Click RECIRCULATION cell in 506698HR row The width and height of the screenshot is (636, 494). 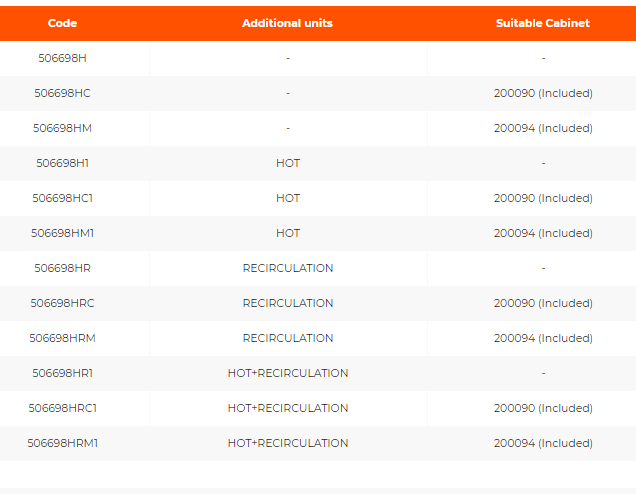tap(288, 268)
